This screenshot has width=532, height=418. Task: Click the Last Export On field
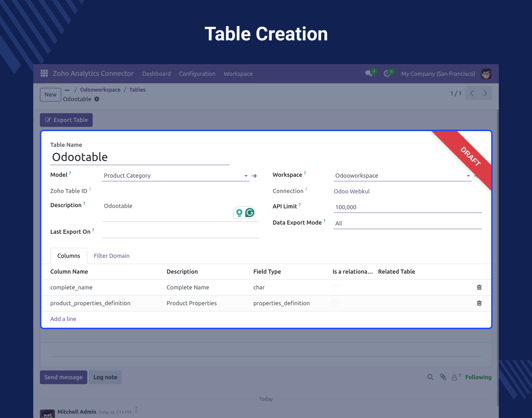[180, 232]
